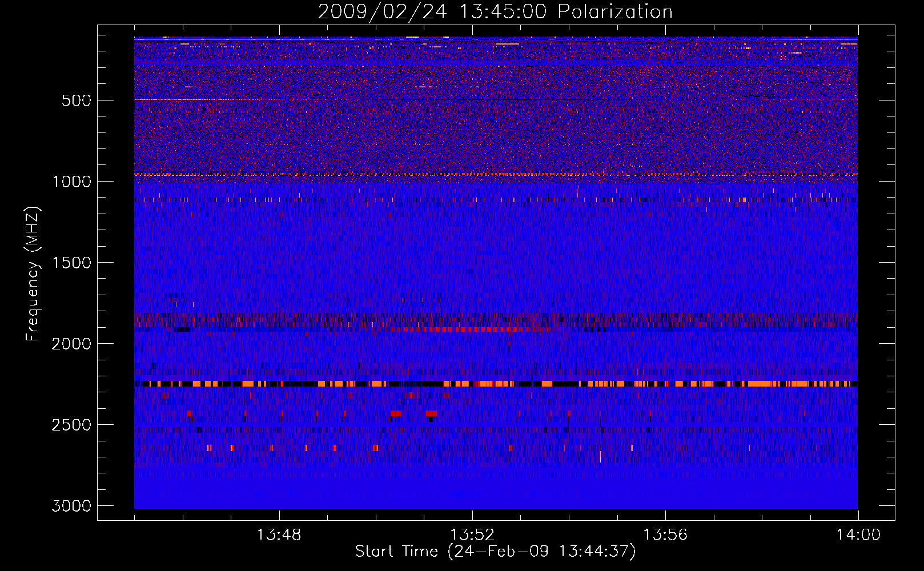Click the 2500 frequency tick label
The height and width of the screenshot is (571, 924).
coord(71,425)
